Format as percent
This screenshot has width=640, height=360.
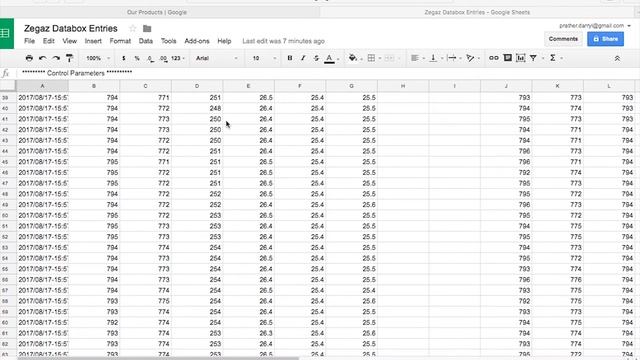[137, 58]
